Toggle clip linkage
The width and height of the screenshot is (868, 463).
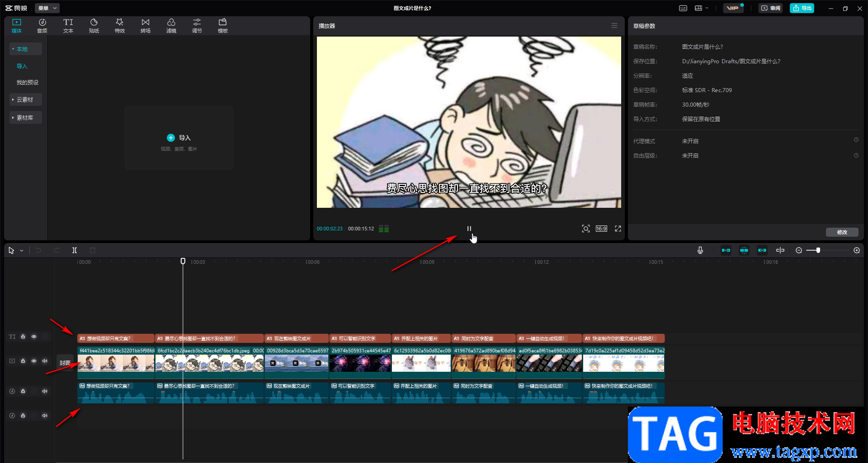coord(762,250)
